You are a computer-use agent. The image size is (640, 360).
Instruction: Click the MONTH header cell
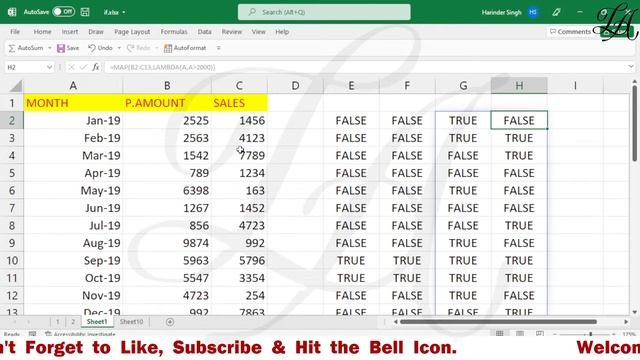pyautogui.click(x=73, y=103)
